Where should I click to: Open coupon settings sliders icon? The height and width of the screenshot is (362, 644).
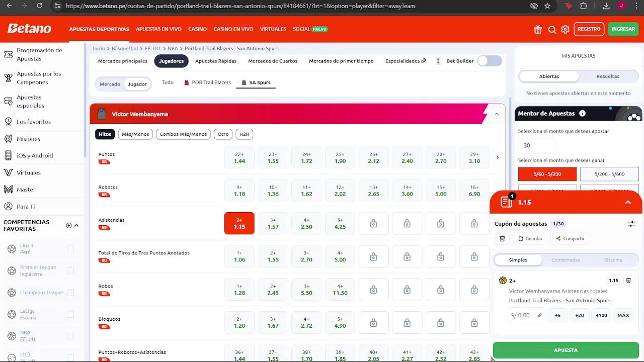pos(631,224)
